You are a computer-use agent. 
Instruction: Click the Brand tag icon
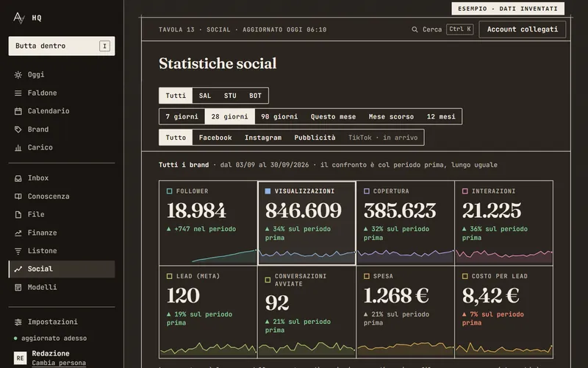coord(18,130)
